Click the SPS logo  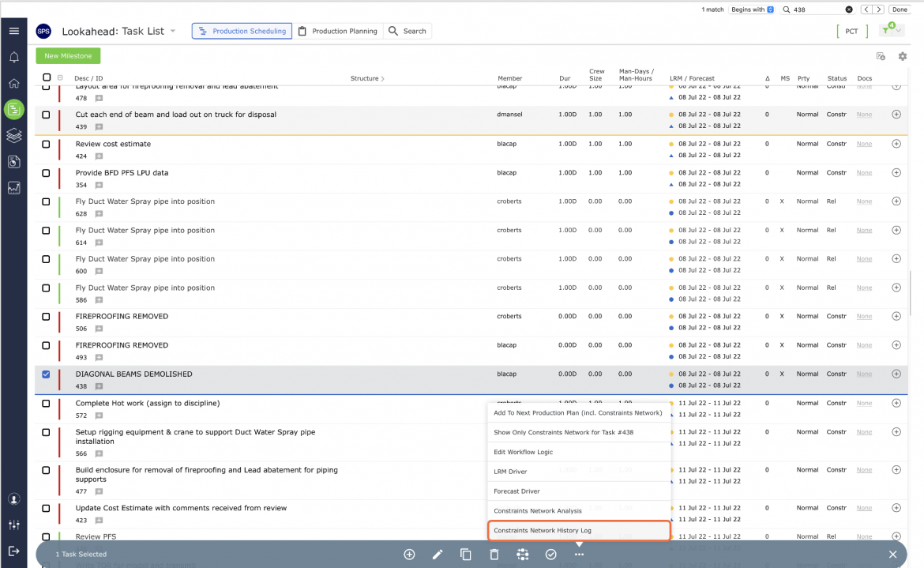(x=43, y=32)
